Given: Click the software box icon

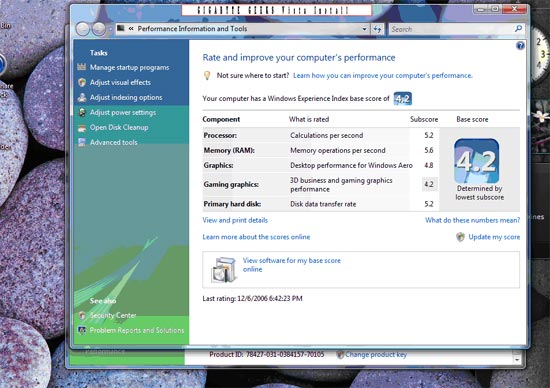Looking at the screenshot, I should click(223, 270).
